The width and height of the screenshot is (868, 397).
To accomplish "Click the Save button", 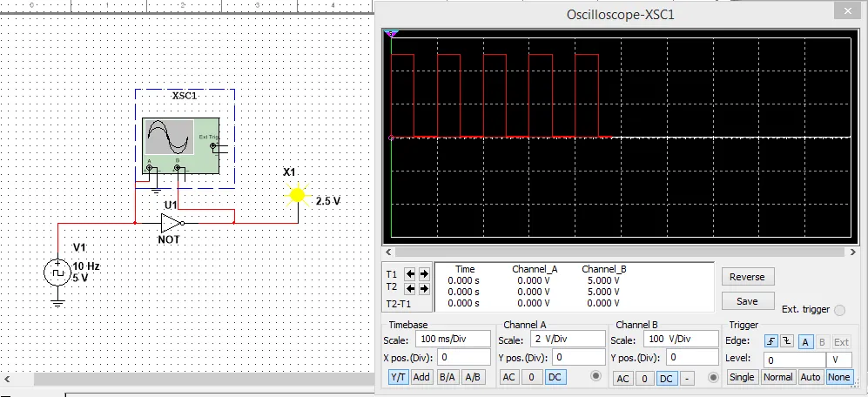I will click(746, 301).
